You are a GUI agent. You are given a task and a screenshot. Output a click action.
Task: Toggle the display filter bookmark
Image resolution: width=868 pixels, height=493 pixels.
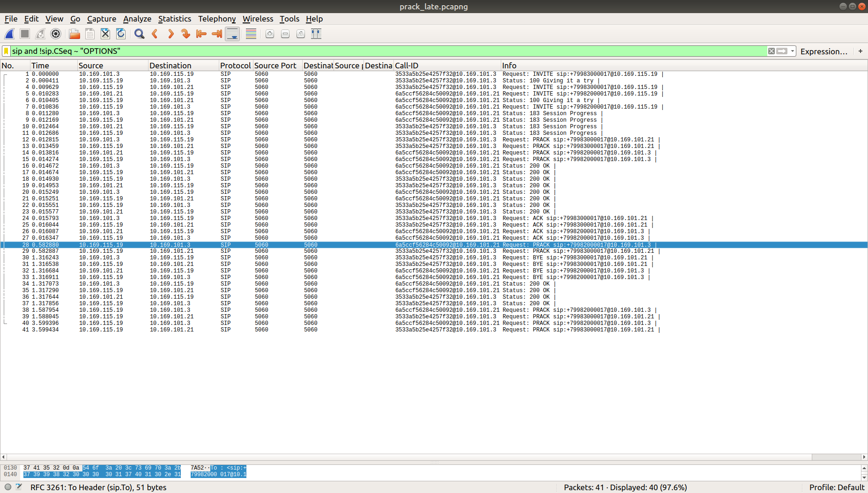point(7,51)
